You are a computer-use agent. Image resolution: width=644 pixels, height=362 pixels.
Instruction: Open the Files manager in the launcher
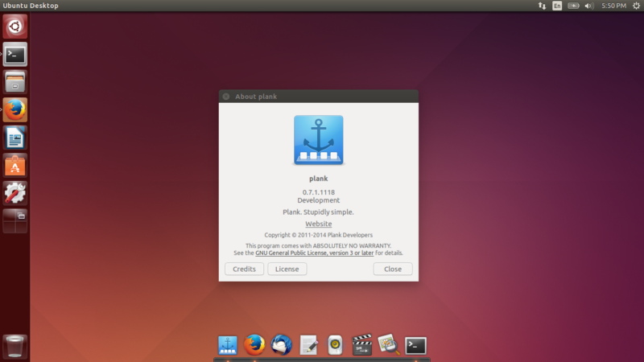point(14,82)
